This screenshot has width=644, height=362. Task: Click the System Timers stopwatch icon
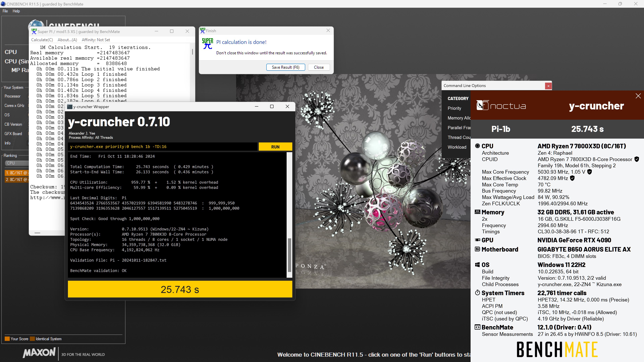point(477,293)
